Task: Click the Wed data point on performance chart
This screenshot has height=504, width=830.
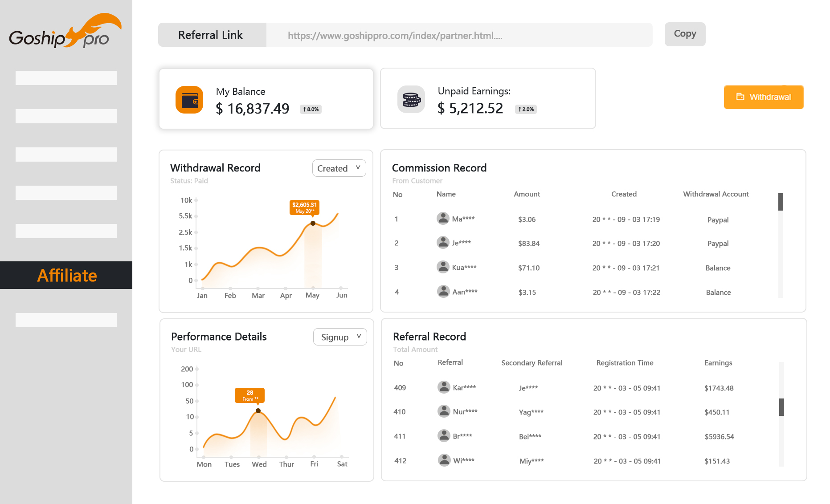Action: click(258, 411)
